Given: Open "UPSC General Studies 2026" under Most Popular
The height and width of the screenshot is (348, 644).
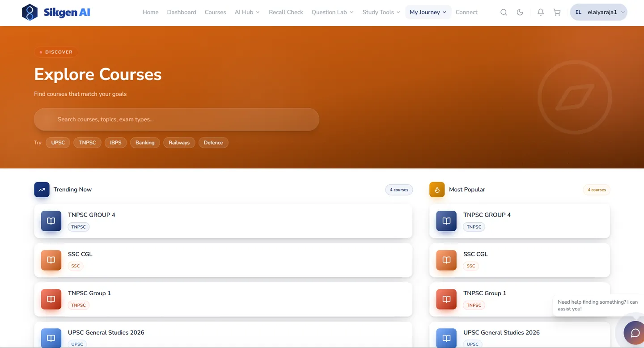Looking at the screenshot, I should [x=520, y=335].
